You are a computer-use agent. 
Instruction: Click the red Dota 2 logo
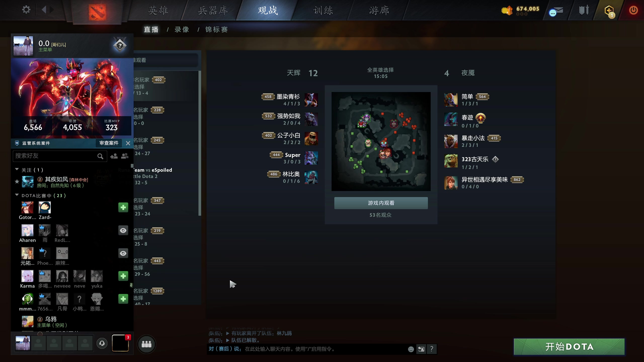tap(97, 12)
